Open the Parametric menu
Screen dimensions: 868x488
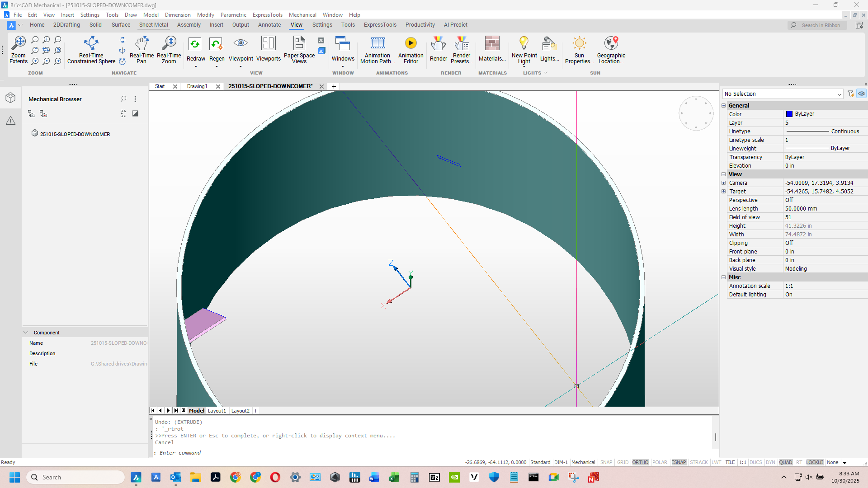coord(233,15)
